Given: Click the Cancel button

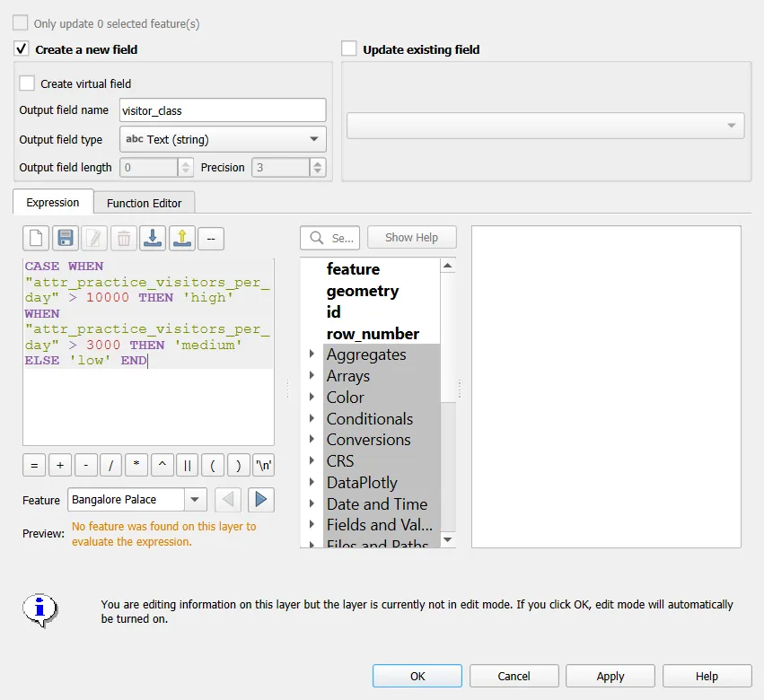Looking at the screenshot, I should (514, 676).
